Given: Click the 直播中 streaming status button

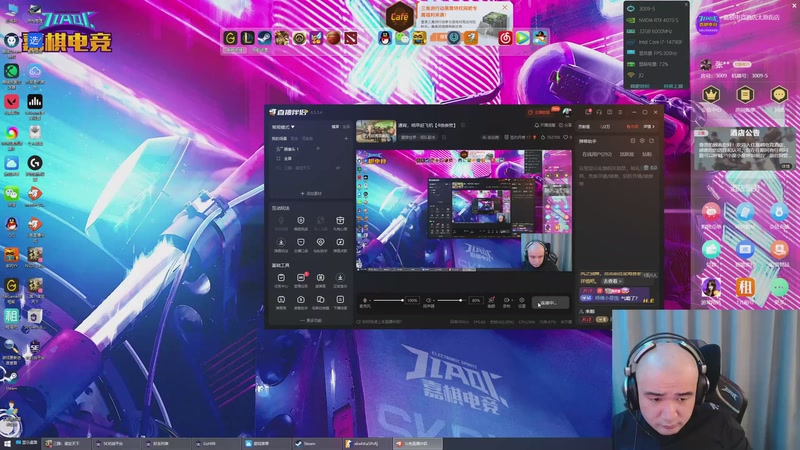Looking at the screenshot, I should point(550,303).
